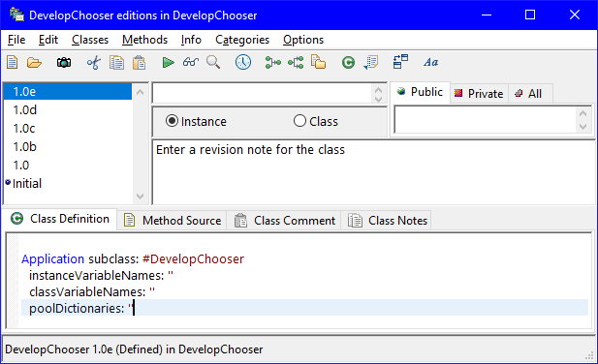Click the green play execute icon

168,63
